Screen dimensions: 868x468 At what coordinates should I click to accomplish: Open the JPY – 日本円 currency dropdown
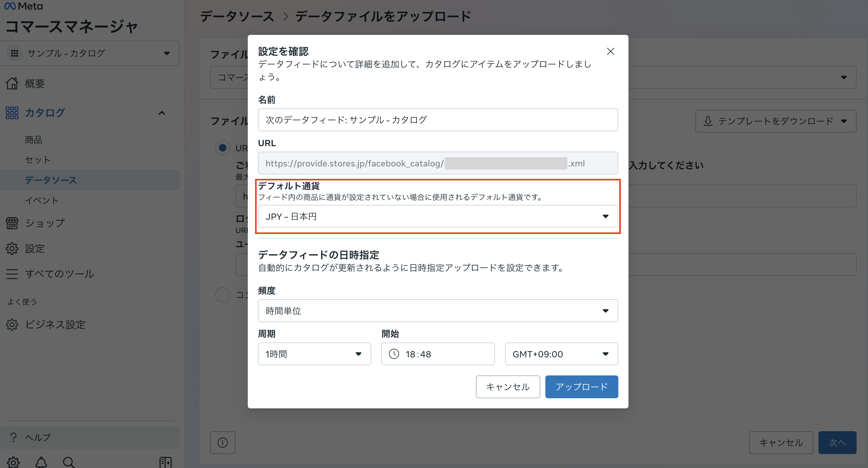(x=437, y=217)
